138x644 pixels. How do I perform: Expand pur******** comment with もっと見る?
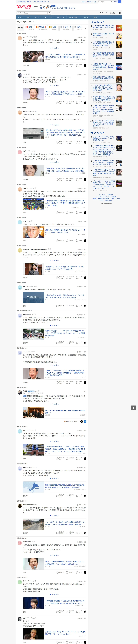(x=54, y=441)
